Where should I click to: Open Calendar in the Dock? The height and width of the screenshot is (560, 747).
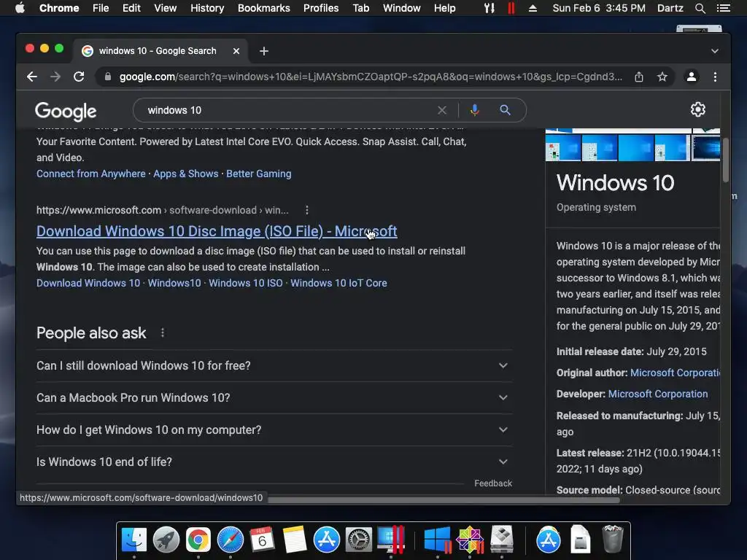(262, 540)
